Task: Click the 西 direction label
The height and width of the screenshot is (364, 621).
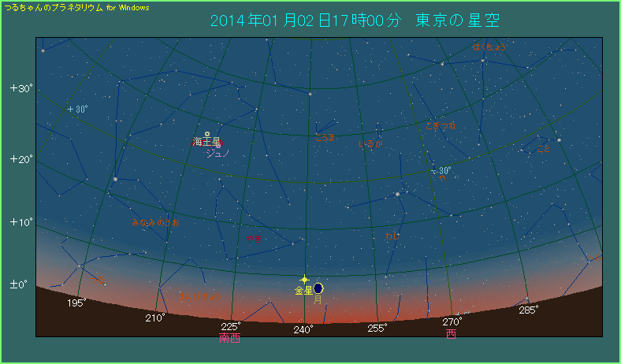Action: [x=451, y=333]
